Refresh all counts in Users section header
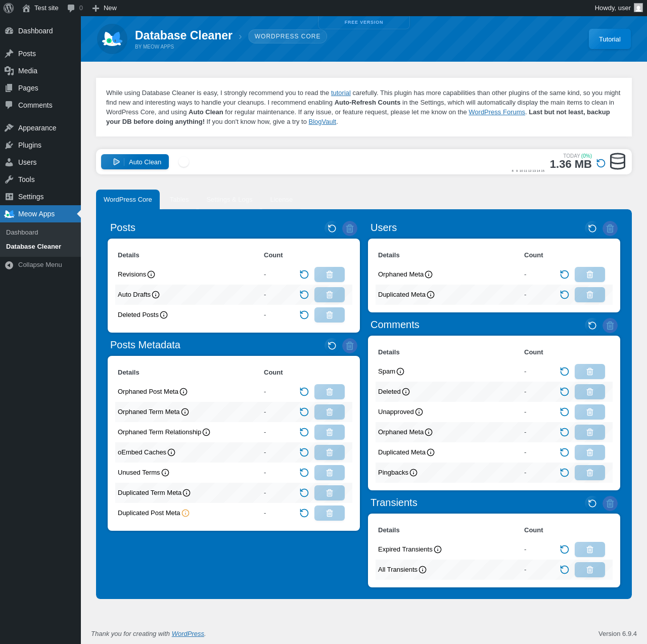The image size is (647, 644). 592,228
